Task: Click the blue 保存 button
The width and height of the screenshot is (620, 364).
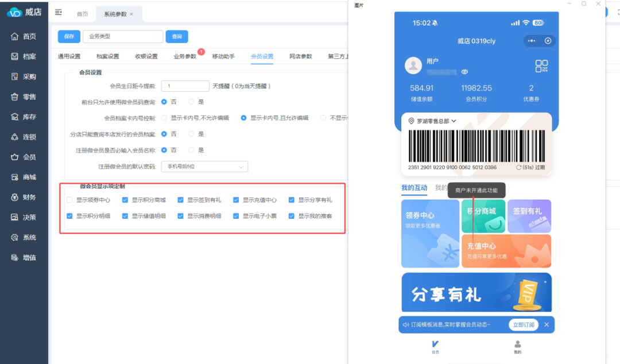Action: point(69,36)
